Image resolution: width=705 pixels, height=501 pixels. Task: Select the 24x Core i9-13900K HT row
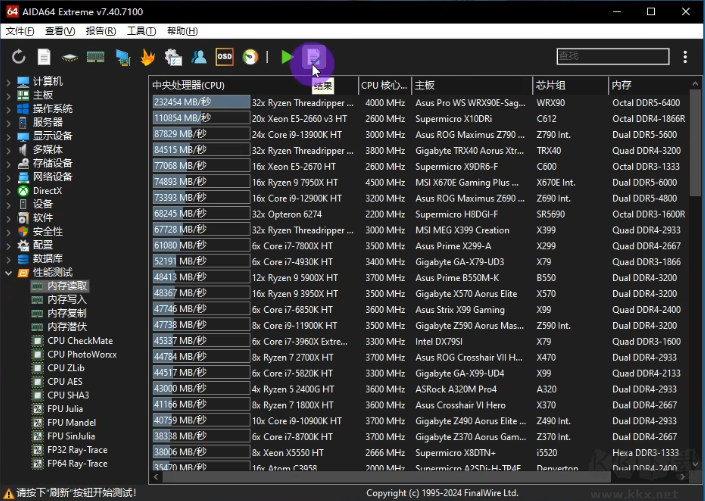(x=419, y=134)
